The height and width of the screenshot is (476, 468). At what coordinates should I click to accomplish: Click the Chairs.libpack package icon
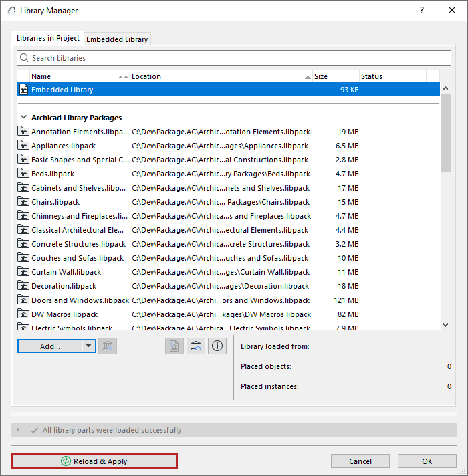[23, 202]
